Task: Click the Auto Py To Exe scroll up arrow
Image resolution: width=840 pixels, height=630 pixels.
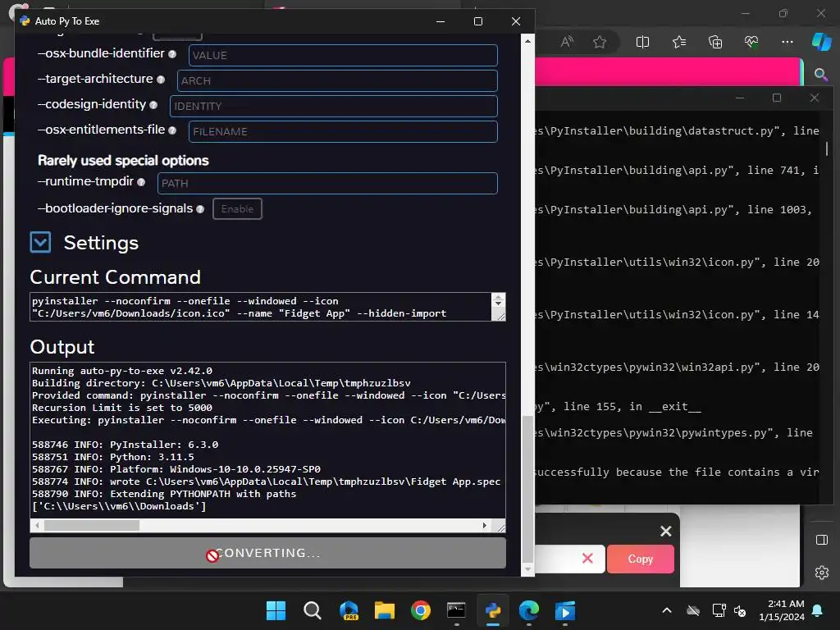Action: (527, 41)
